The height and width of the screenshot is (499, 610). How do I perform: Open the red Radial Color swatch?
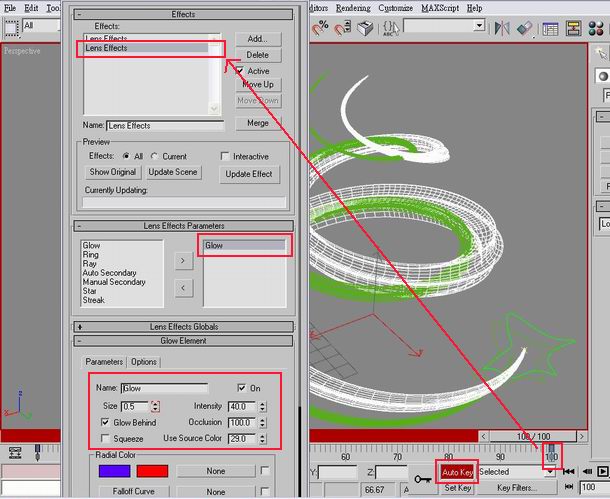152,471
